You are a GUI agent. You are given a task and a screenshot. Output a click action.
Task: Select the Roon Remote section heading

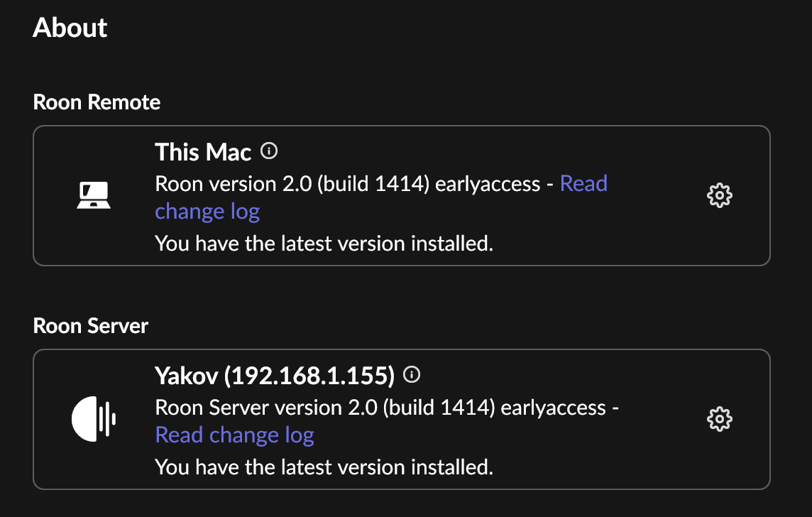(x=97, y=102)
